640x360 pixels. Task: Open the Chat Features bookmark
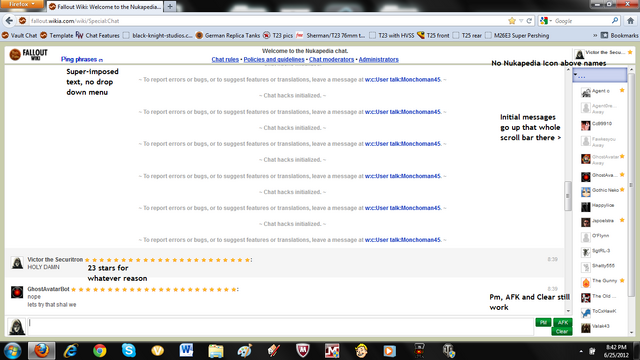(98, 36)
